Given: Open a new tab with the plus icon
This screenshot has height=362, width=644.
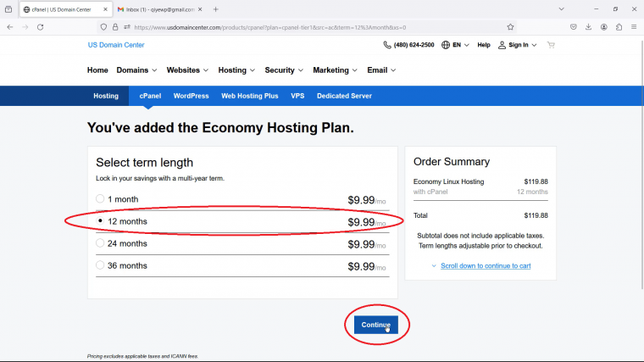Looking at the screenshot, I should point(215,9).
